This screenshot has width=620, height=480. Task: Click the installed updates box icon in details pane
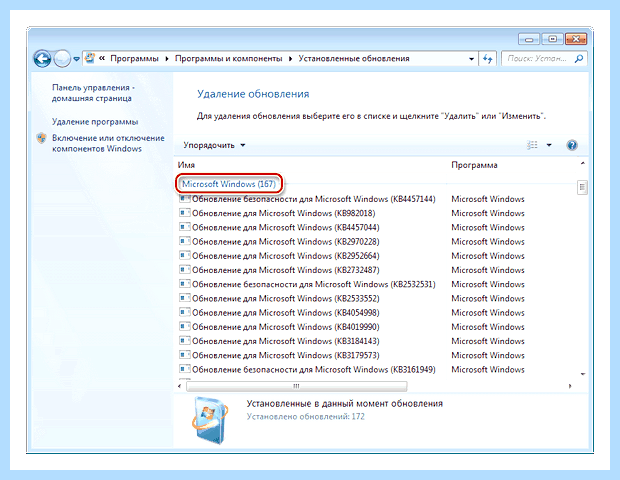(x=210, y=420)
